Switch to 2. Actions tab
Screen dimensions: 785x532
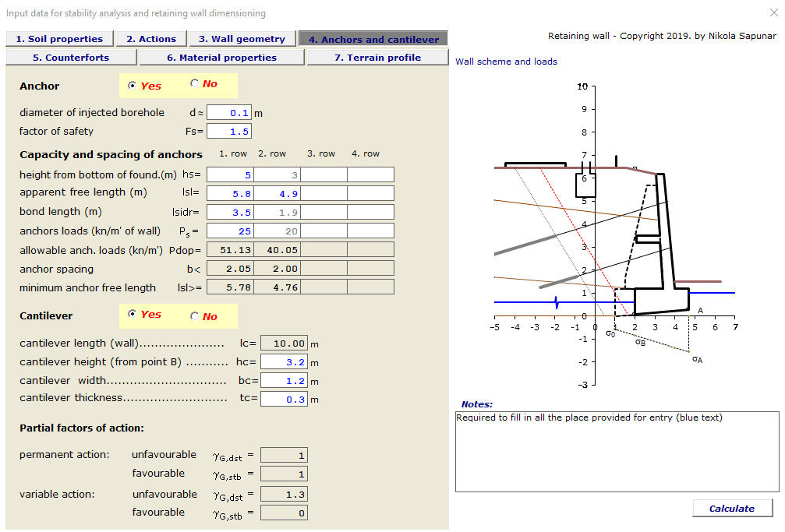pyautogui.click(x=151, y=39)
